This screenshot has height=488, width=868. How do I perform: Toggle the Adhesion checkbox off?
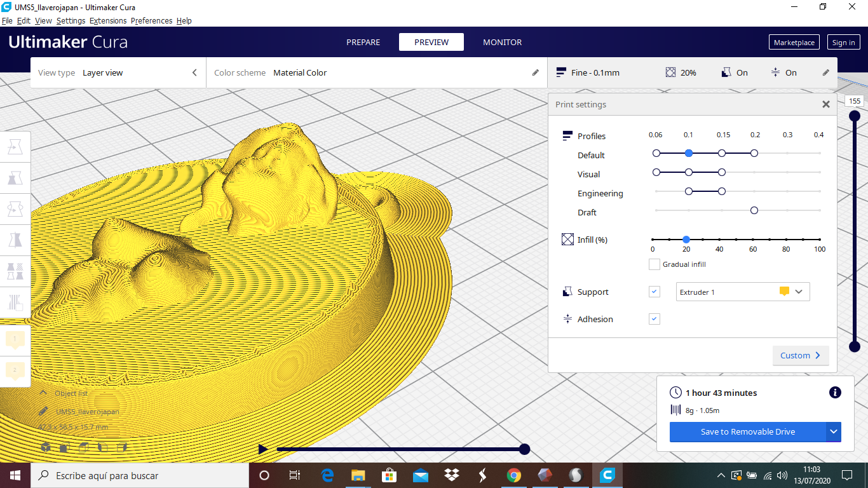654,319
